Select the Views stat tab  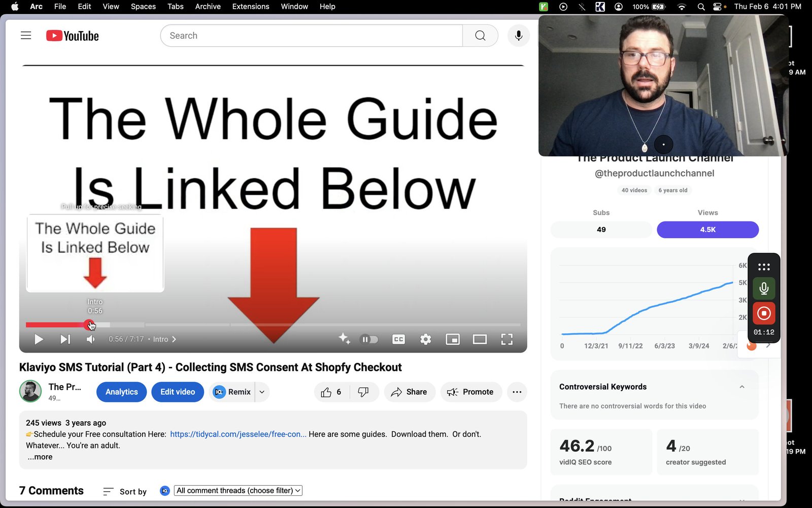tap(708, 230)
